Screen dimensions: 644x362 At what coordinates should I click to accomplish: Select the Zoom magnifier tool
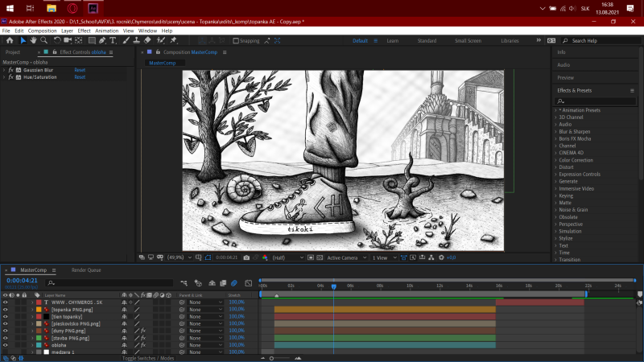coord(43,40)
